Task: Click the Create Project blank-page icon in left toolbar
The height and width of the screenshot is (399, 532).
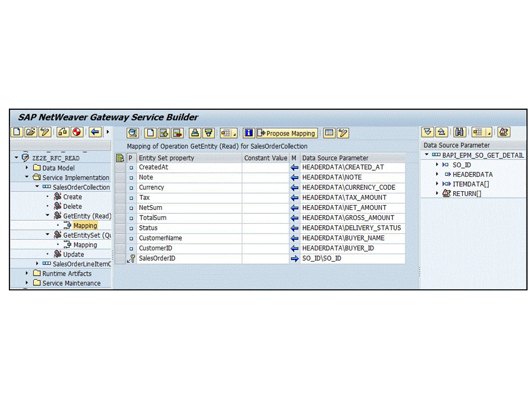Action: click(x=17, y=132)
